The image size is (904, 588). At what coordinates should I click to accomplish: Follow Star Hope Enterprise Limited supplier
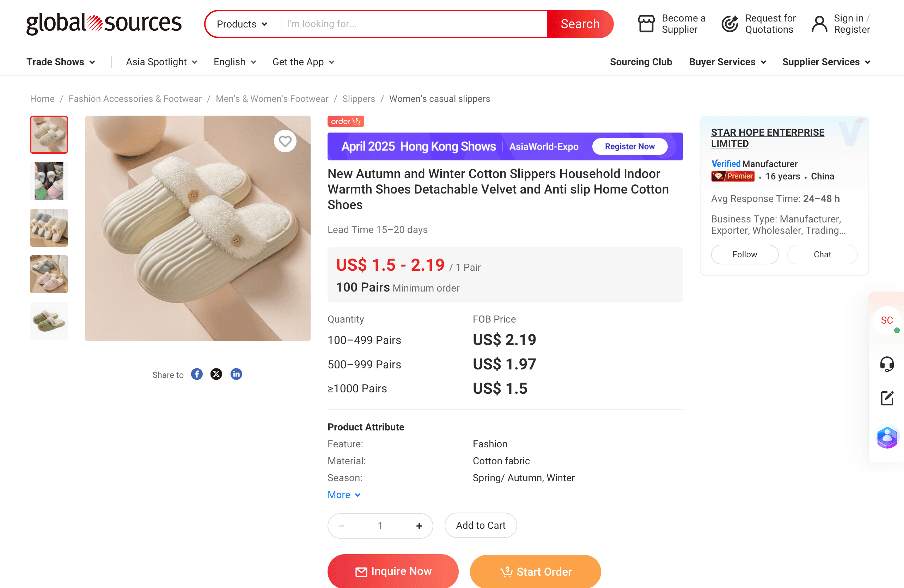click(x=744, y=255)
